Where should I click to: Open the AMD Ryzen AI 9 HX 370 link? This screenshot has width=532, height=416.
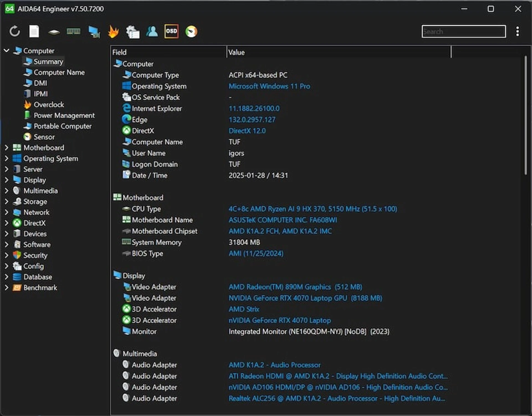pyautogui.click(x=313, y=209)
